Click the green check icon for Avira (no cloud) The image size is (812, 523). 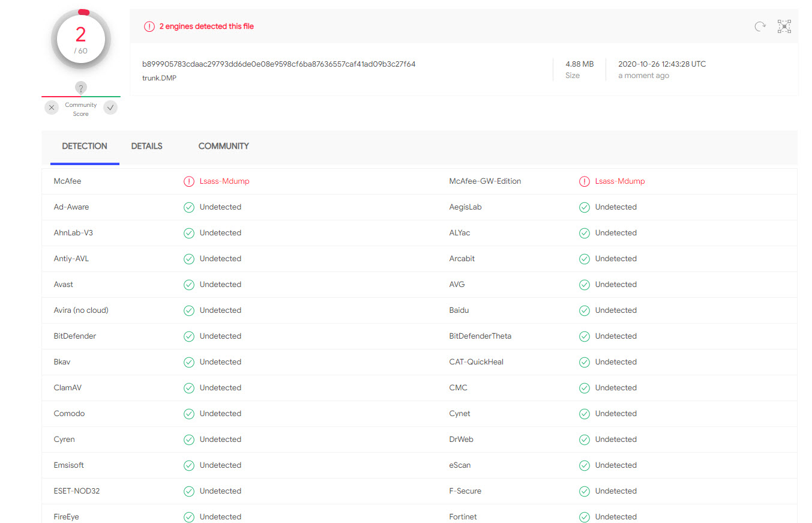(x=189, y=310)
